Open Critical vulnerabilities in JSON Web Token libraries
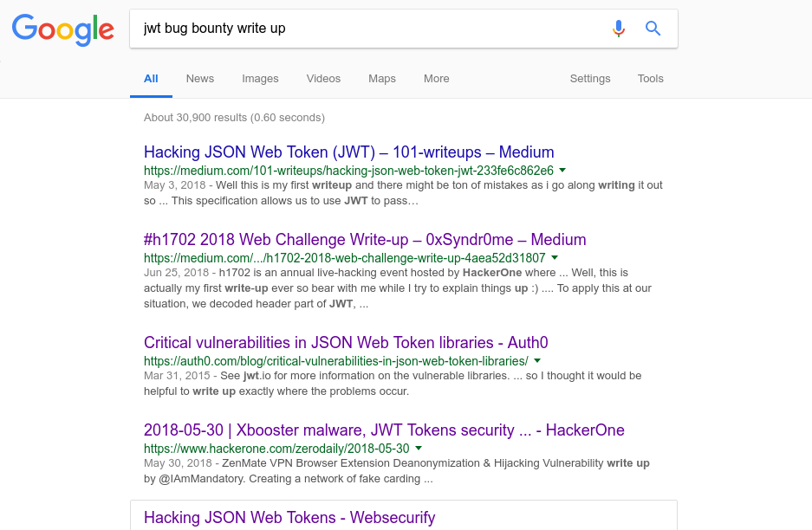The image size is (812, 530). coord(346,343)
